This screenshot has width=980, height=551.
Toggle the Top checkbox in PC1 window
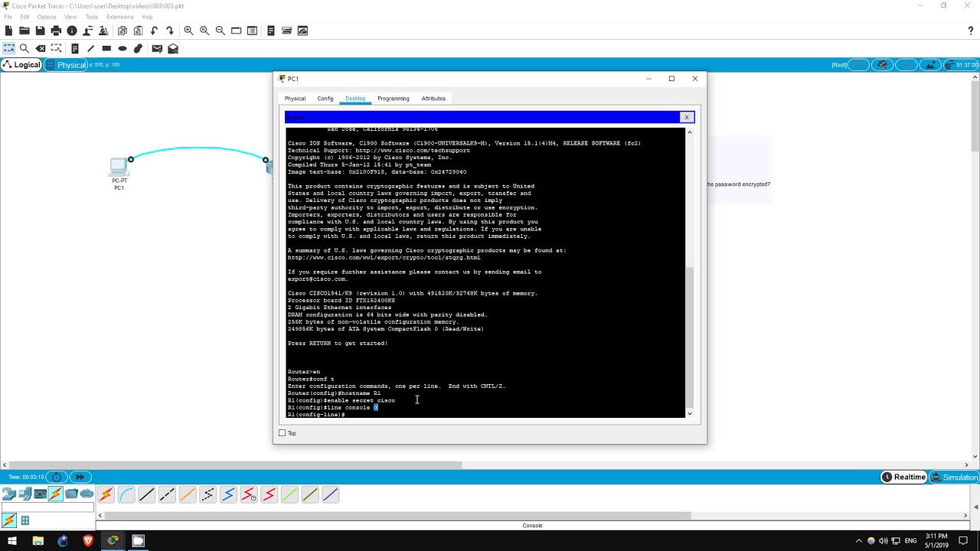click(283, 433)
